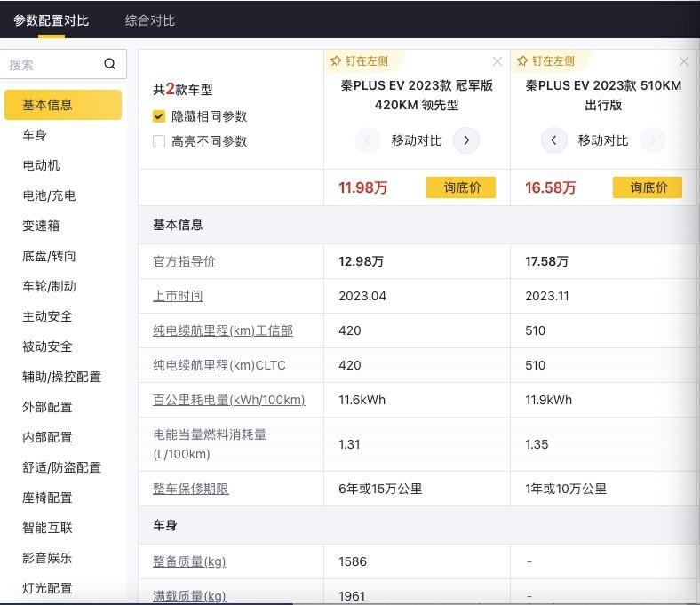This screenshot has height=605, width=700.
Task: Move 510KM 出行版 column left
Action: (x=553, y=140)
